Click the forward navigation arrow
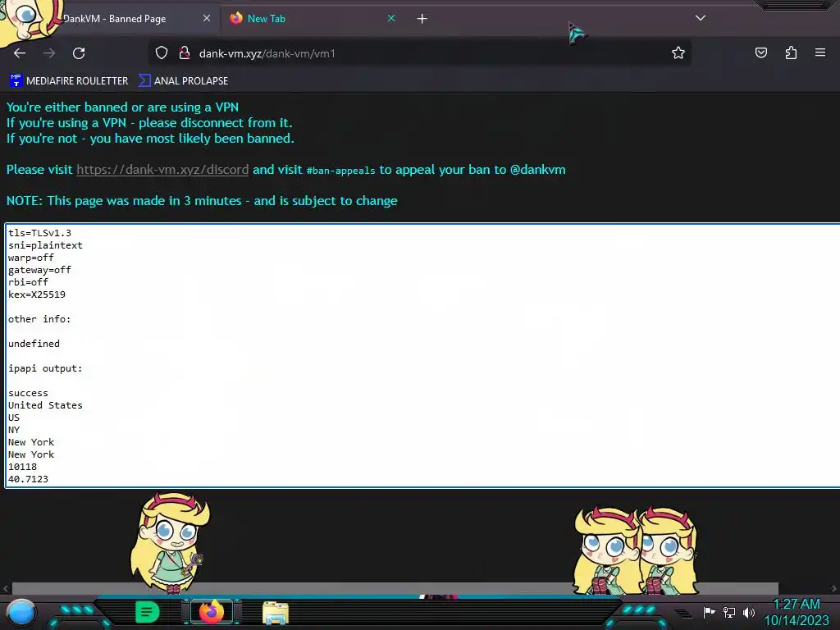840x630 pixels. tap(49, 53)
